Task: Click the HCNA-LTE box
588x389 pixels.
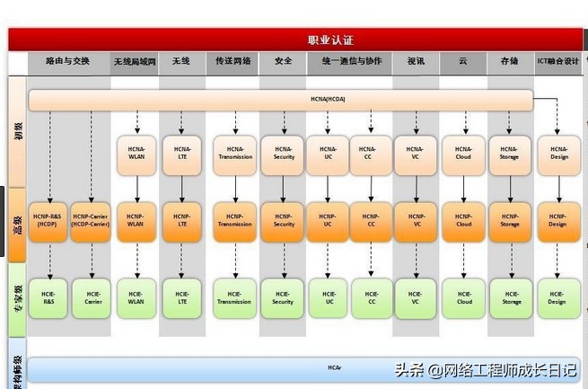Action: point(182,155)
